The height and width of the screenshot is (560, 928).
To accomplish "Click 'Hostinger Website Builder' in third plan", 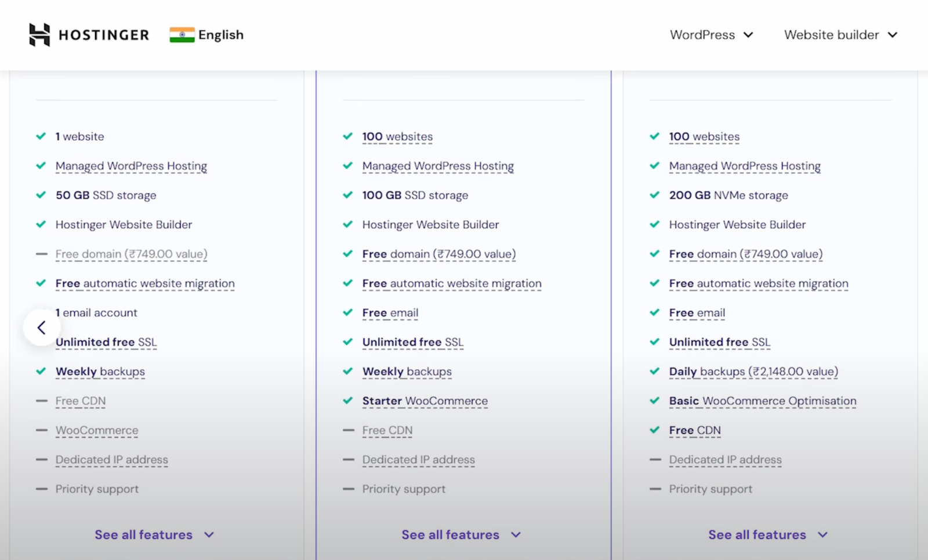I will pyautogui.click(x=737, y=224).
